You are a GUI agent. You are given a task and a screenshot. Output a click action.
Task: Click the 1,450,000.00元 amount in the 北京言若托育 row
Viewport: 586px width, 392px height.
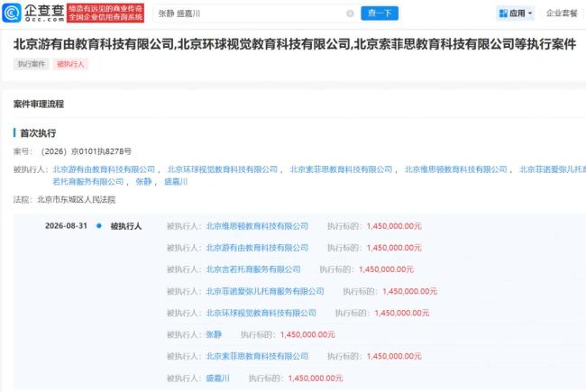click(386, 269)
